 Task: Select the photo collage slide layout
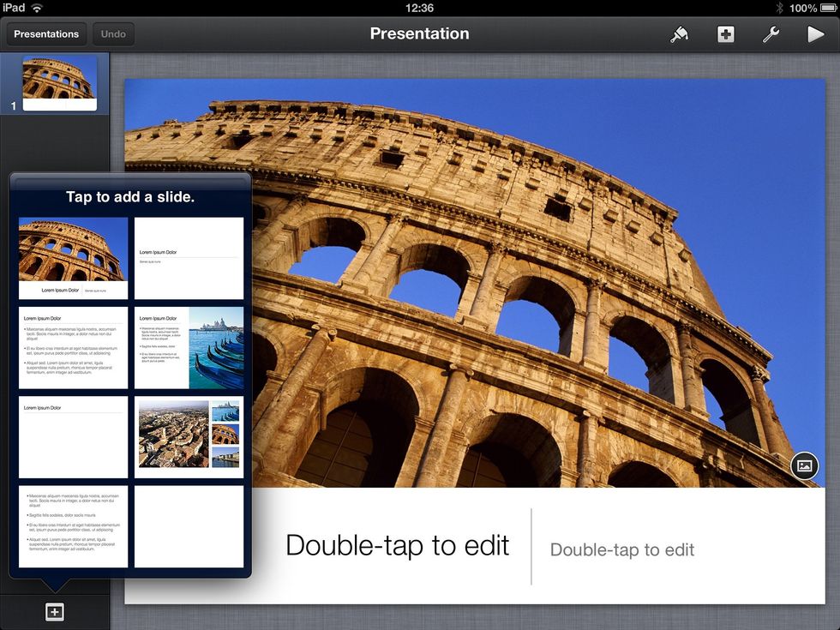[x=189, y=437]
